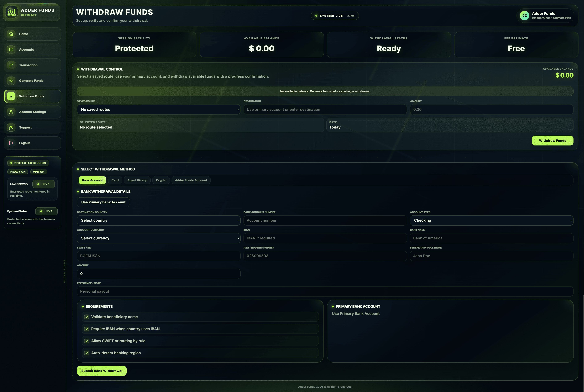Image resolution: width=584 pixels, height=392 pixels.
Task: Toggle Allow SWIFT or routing by rule
Action: click(87, 341)
